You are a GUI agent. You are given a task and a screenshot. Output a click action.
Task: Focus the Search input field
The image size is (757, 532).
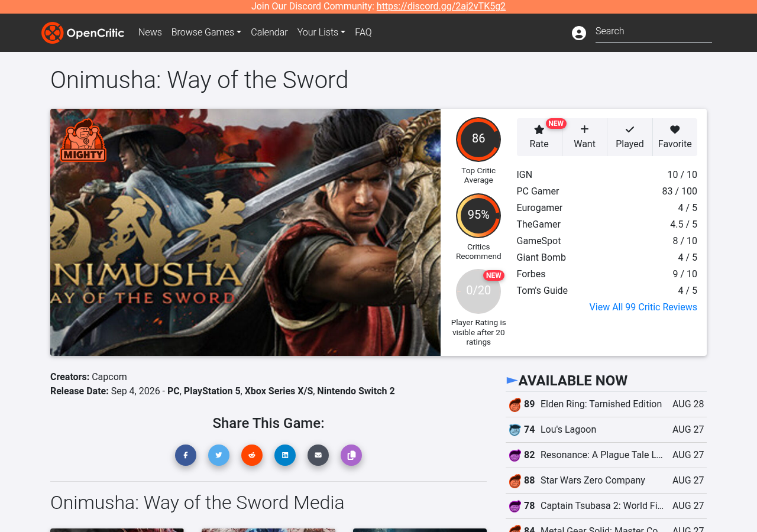coord(654,32)
